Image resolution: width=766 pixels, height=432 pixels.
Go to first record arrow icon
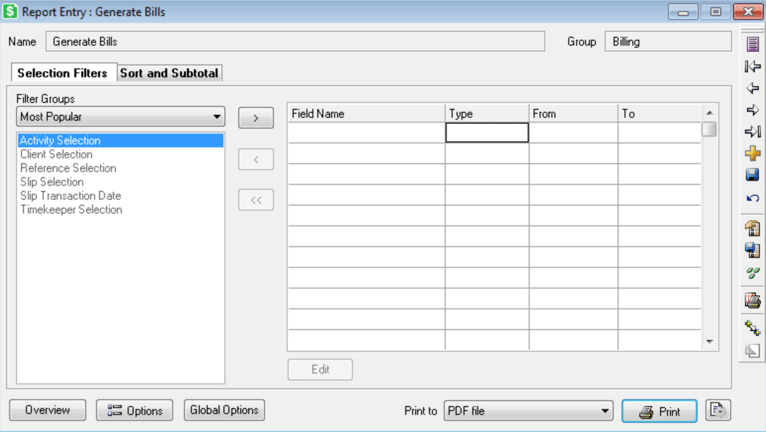coord(752,66)
